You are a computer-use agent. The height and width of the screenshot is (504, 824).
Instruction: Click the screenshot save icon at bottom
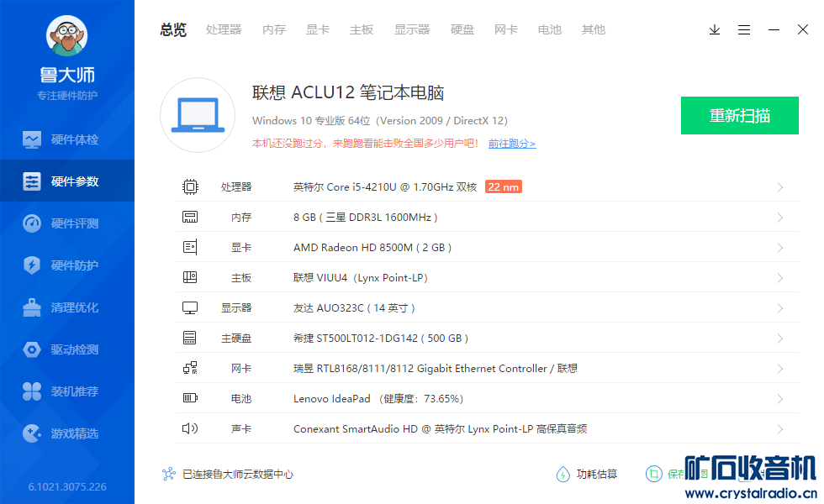tap(654, 474)
